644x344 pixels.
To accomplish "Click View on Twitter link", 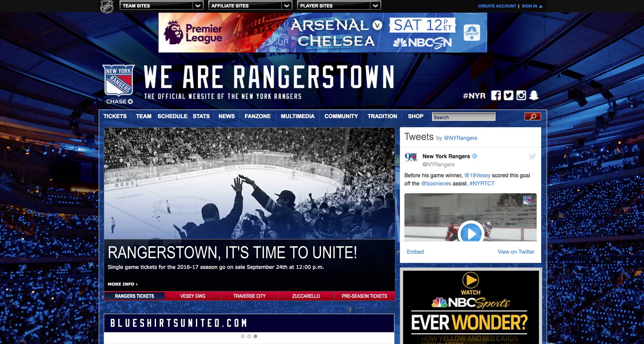I will click(x=516, y=252).
